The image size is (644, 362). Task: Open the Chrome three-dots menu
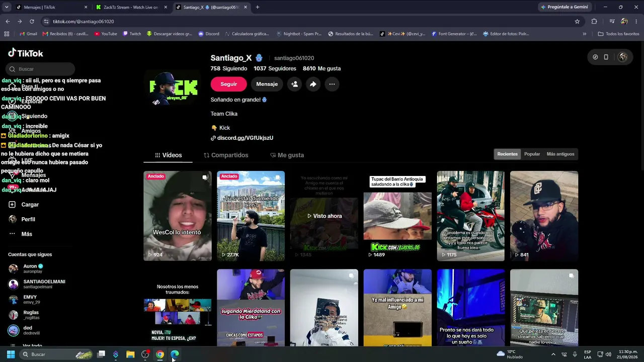pos(636,22)
